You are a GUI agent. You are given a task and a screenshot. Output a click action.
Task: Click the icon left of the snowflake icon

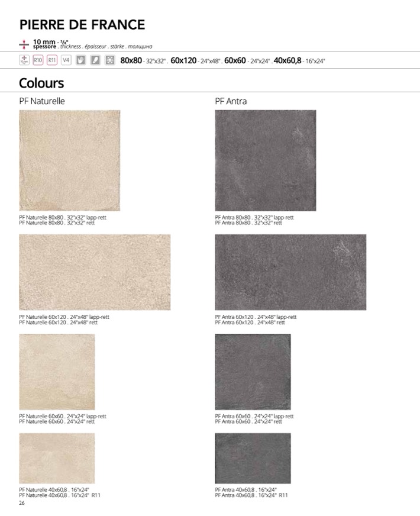click(95, 60)
